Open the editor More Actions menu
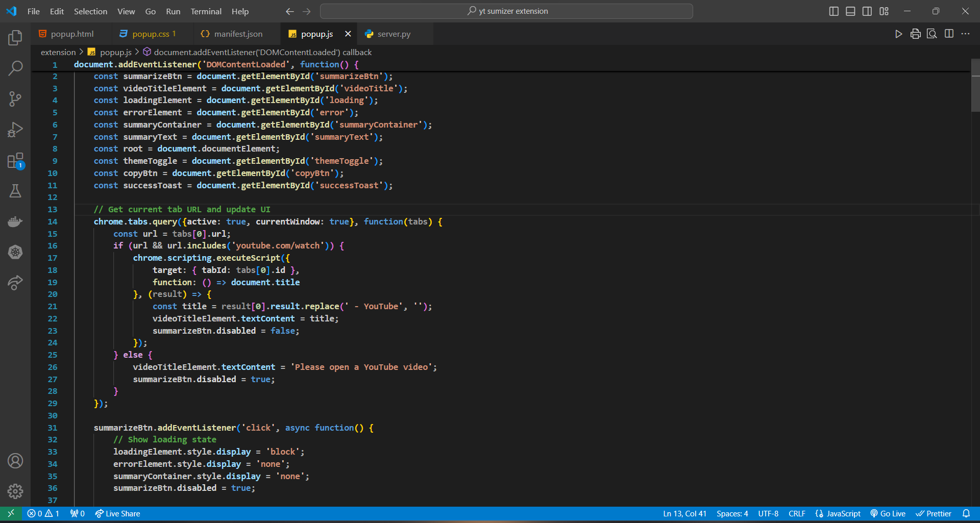 965,34
